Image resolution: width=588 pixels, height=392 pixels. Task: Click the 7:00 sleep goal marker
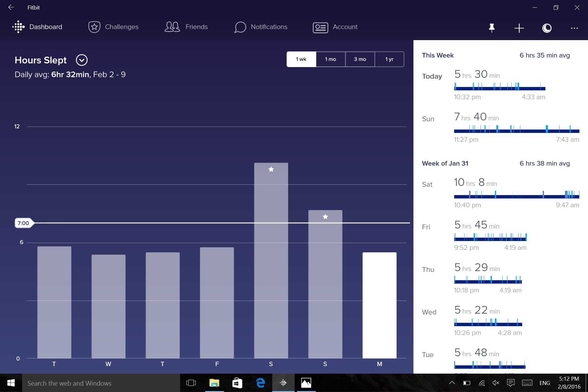tap(24, 223)
